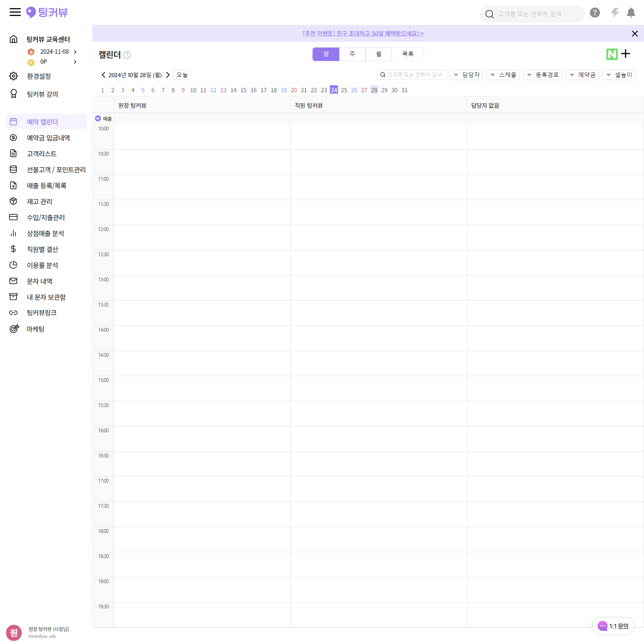Open the notifications bell icon
The width and height of the screenshot is (644, 644).
tap(631, 13)
